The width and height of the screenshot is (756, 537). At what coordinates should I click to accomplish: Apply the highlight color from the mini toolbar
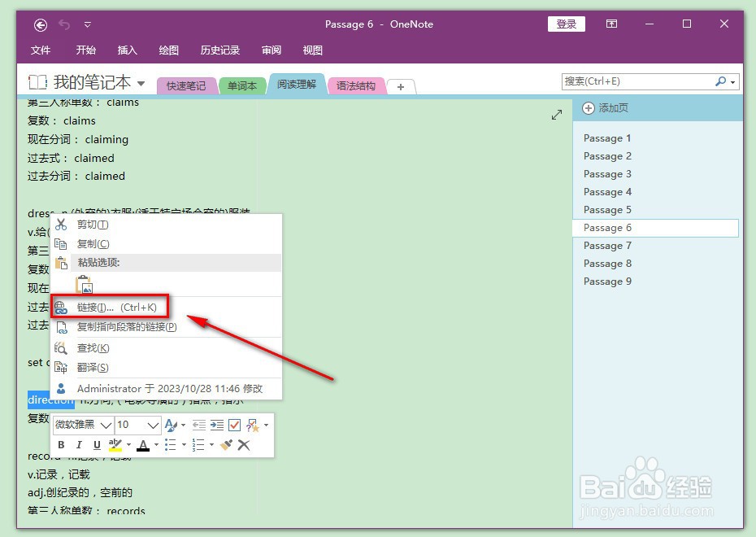tap(116, 444)
